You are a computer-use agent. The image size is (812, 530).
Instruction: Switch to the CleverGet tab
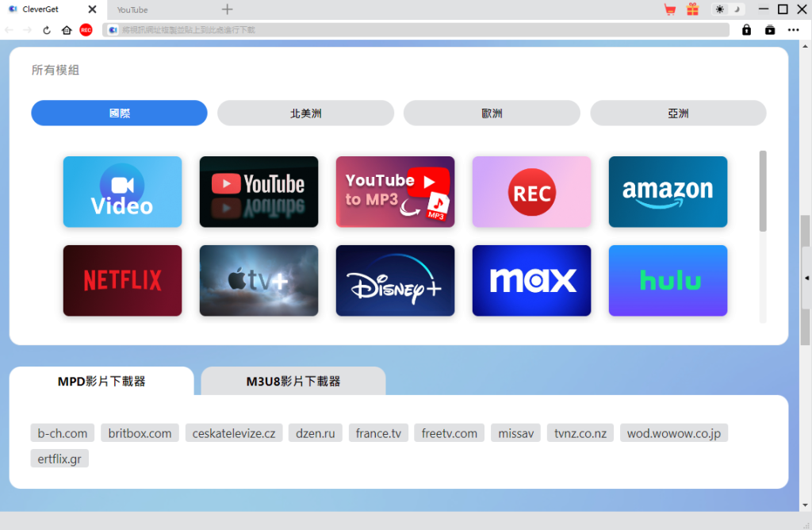point(40,10)
